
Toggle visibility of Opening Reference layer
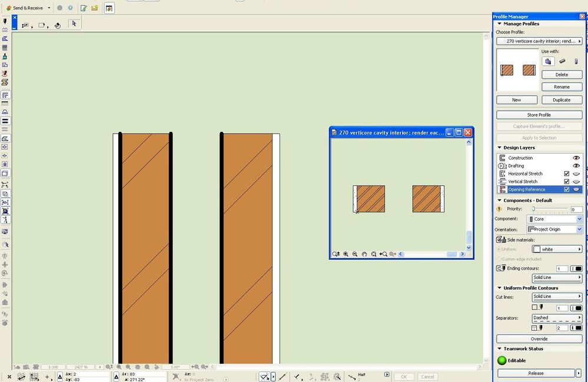576,190
